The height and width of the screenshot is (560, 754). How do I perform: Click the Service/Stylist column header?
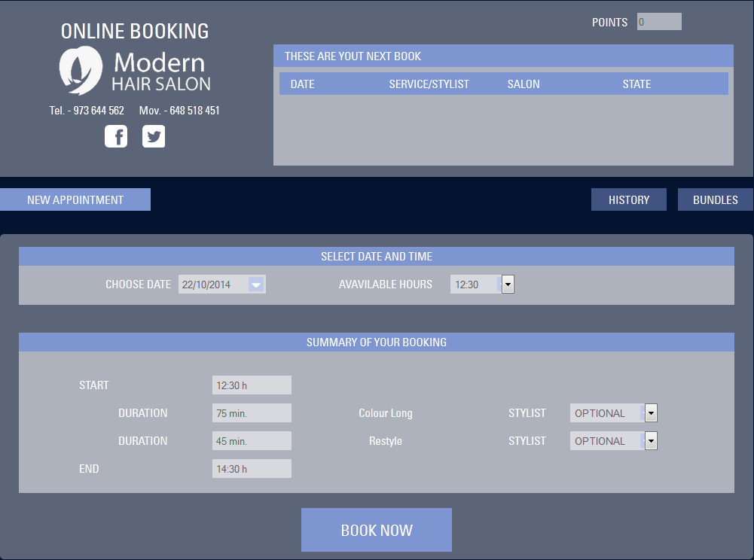[x=429, y=84]
